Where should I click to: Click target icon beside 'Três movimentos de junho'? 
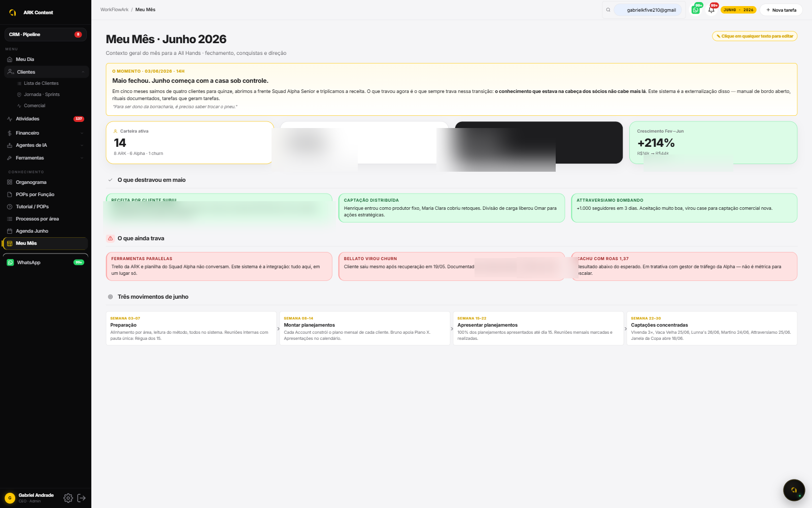tap(110, 297)
